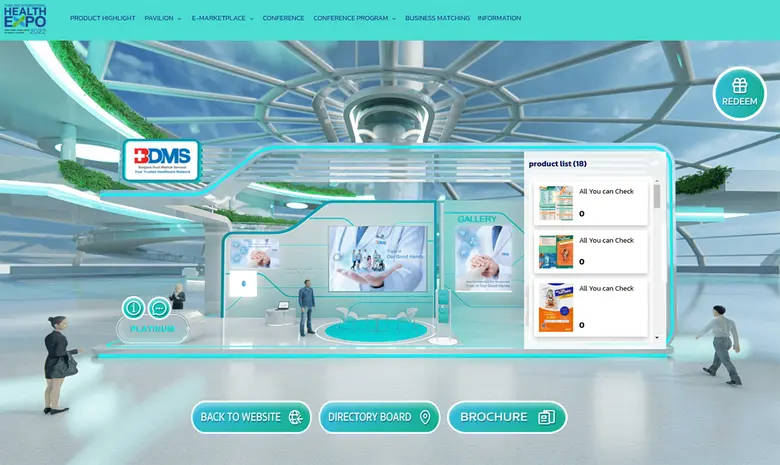Expand the Conference Program dropdown chevron
Screen dimensions: 780x465
[x=394, y=19]
